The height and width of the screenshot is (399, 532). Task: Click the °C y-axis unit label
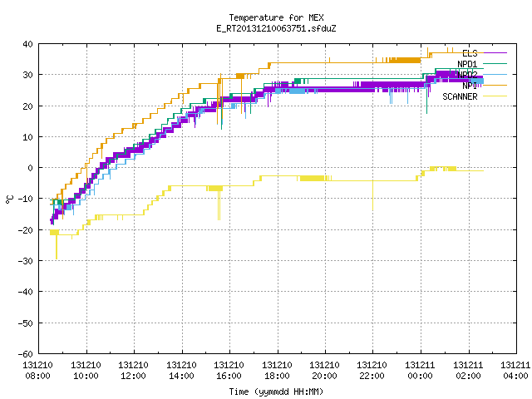click(x=9, y=199)
